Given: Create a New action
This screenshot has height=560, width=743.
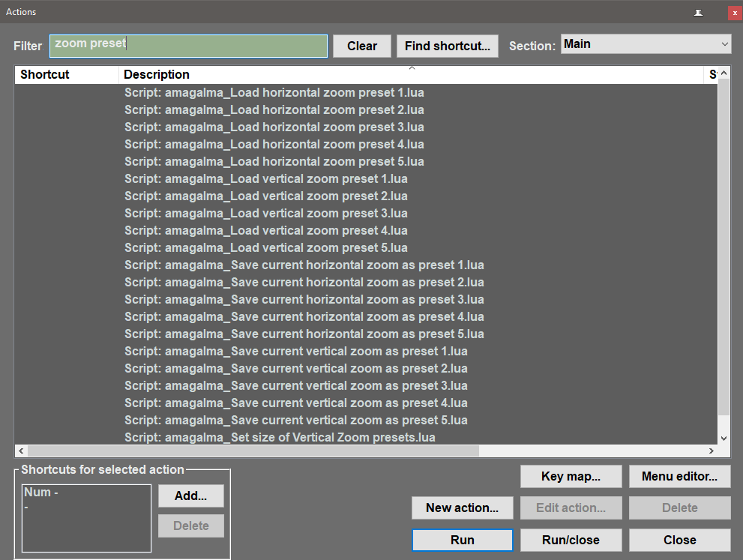Looking at the screenshot, I should pyautogui.click(x=463, y=508).
